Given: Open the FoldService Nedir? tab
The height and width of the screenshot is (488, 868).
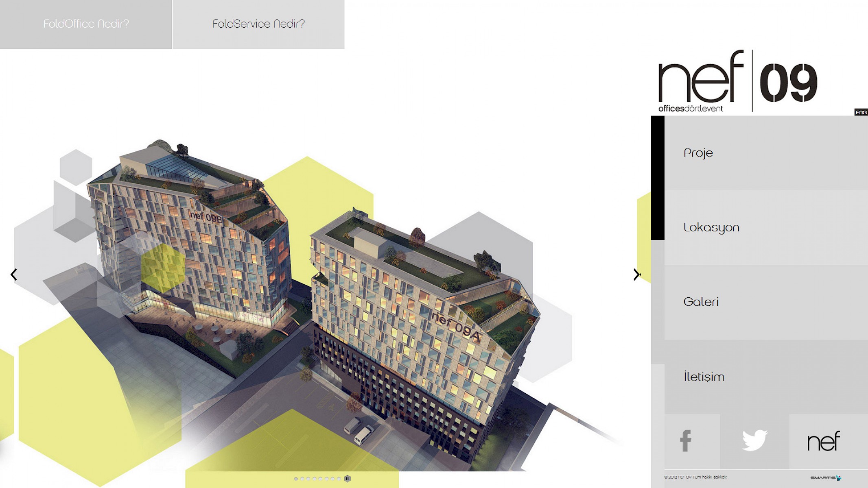Looking at the screenshot, I should [258, 24].
